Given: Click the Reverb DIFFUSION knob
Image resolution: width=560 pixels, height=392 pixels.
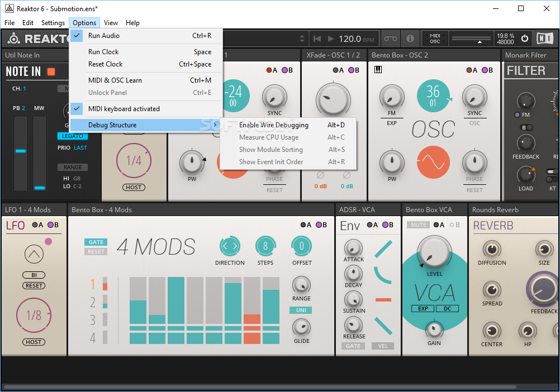Looking at the screenshot, I should tap(492, 249).
